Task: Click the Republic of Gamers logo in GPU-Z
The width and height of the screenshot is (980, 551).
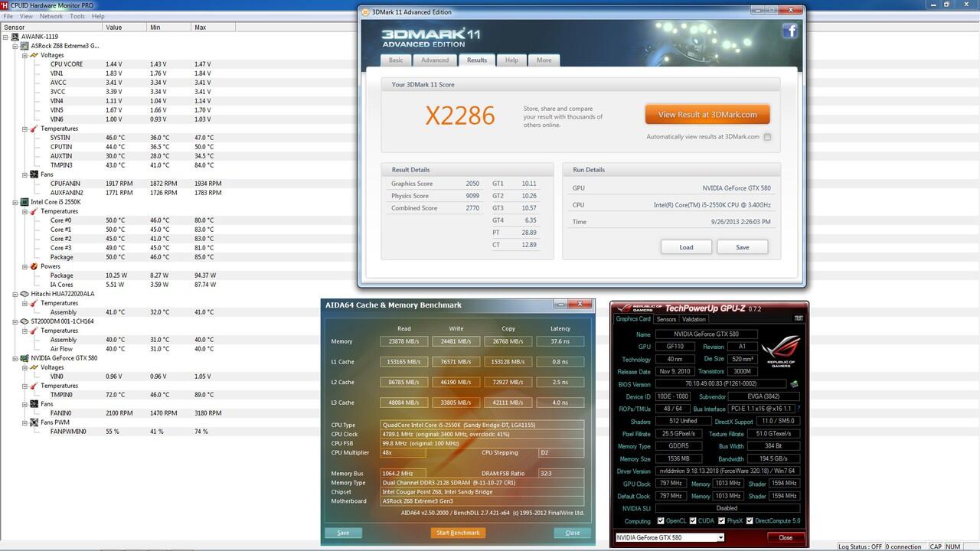Action: coord(780,352)
